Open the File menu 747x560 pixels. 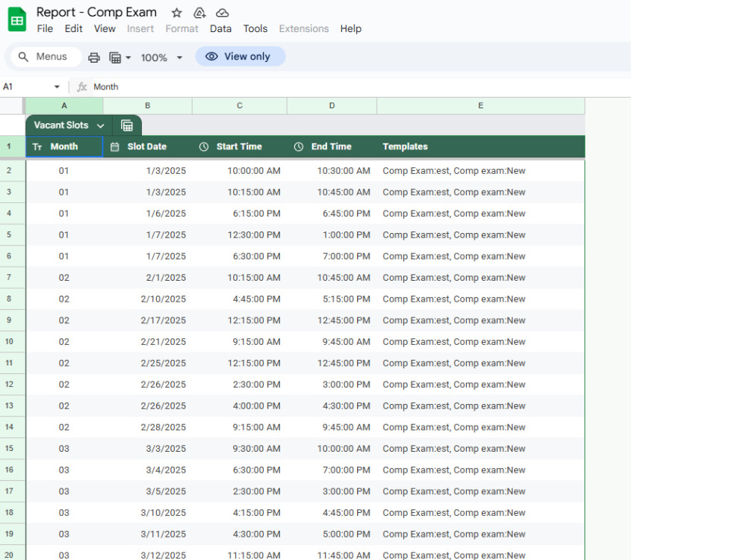[x=45, y=28]
